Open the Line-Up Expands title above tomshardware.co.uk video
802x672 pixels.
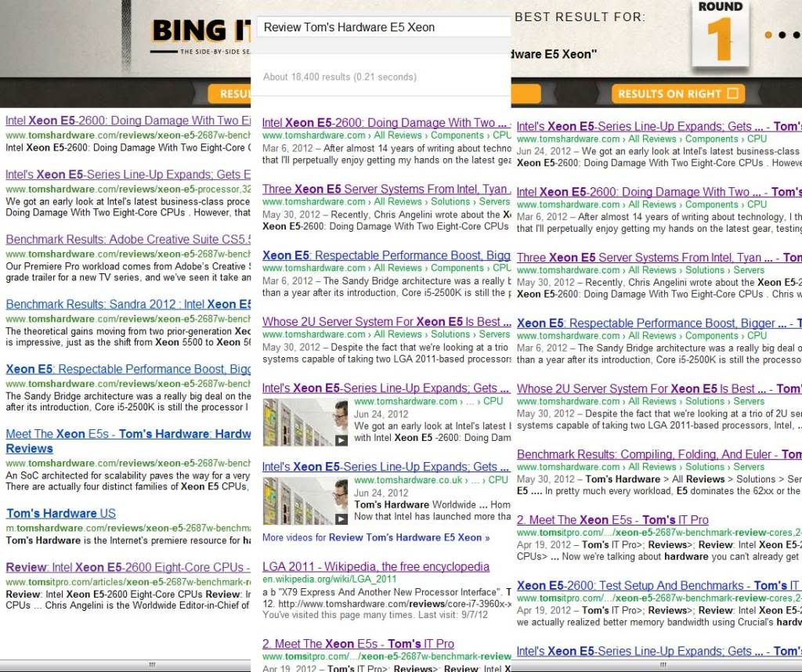386,467
